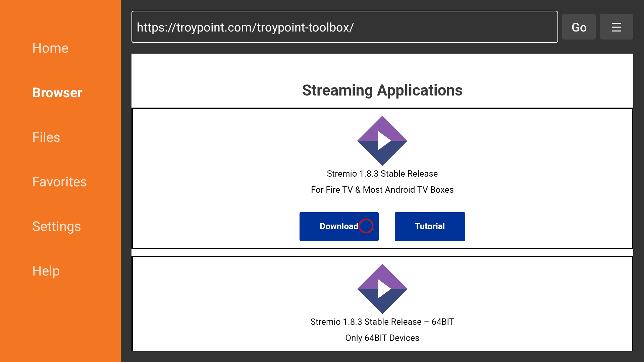
Task: Click Only 64BIT Devices text
Action: tap(382, 338)
